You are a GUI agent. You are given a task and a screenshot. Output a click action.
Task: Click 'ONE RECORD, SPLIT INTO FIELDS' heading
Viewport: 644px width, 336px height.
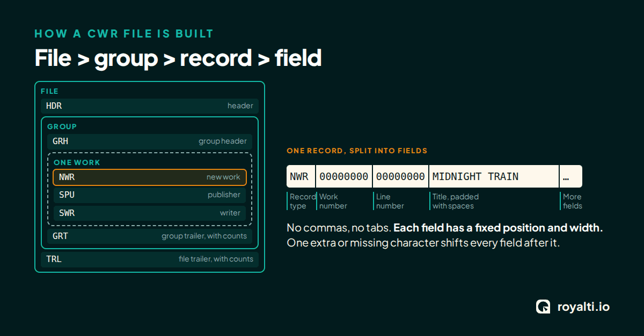point(357,151)
